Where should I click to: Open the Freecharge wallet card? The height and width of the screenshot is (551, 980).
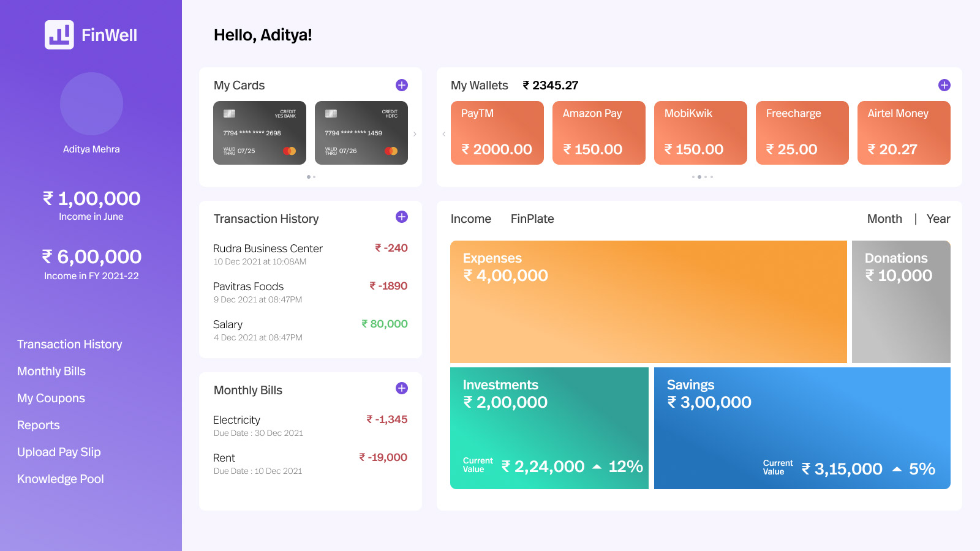(x=802, y=133)
